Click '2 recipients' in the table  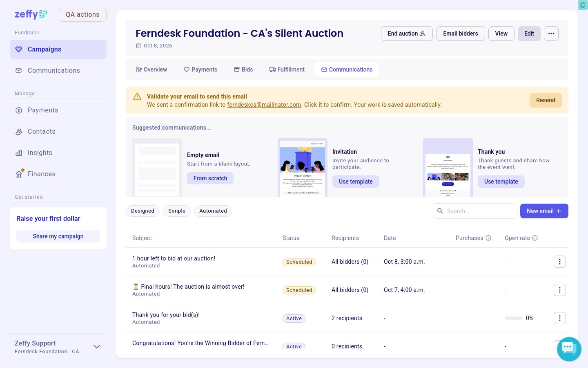pyautogui.click(x=347, y=318)
